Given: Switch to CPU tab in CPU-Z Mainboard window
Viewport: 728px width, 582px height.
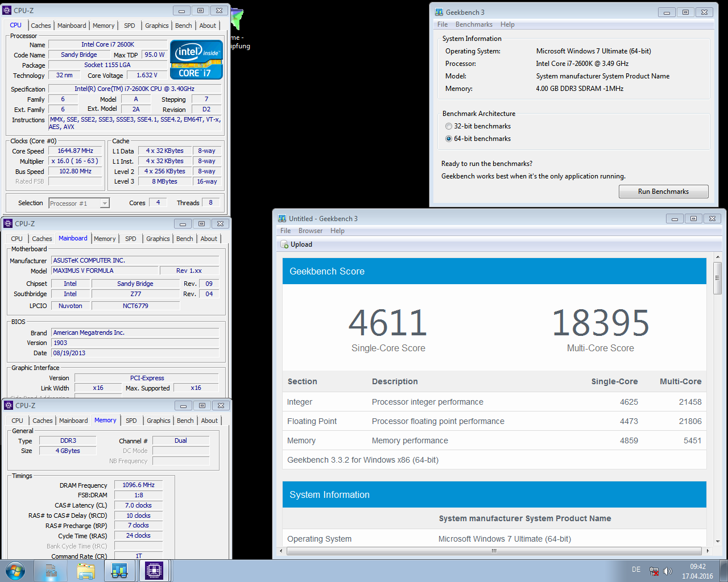Looking at the screenshot, I should (17, 239).
